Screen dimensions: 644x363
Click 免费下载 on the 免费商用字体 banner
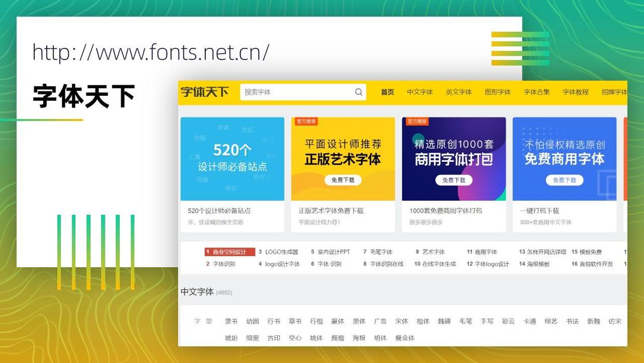565,180
